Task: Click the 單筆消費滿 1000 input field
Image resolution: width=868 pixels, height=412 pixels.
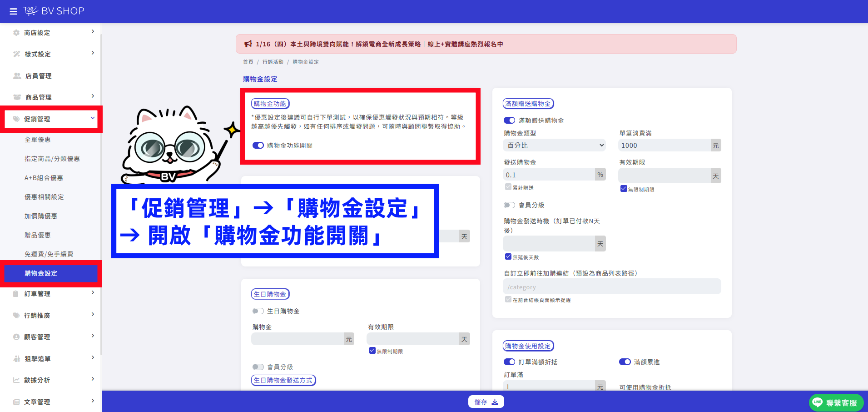Action: click(664, 146)
